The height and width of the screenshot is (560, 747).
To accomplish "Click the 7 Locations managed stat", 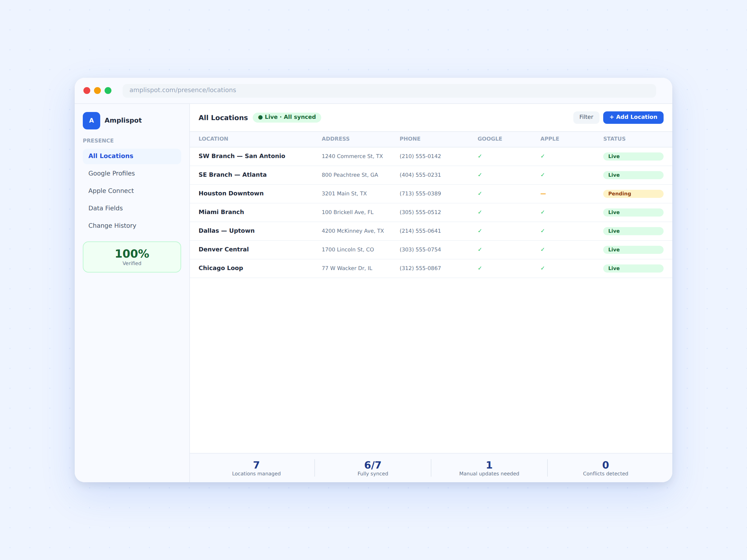I will pyautogui.click(x=256, y=468).
